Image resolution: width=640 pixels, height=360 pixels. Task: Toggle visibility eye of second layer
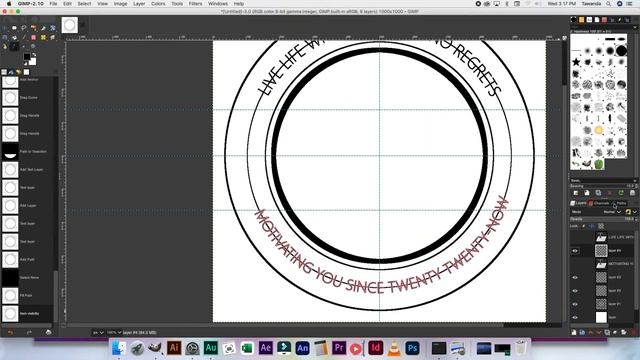click(x=575, y=251)
